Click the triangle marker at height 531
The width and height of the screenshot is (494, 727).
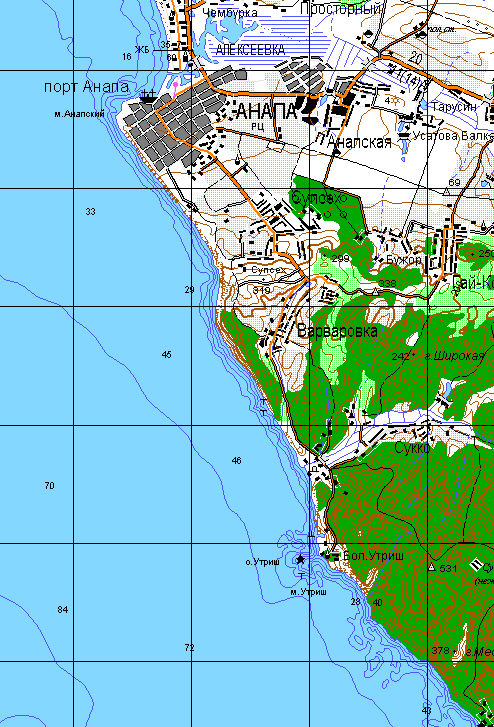[431, 567]
